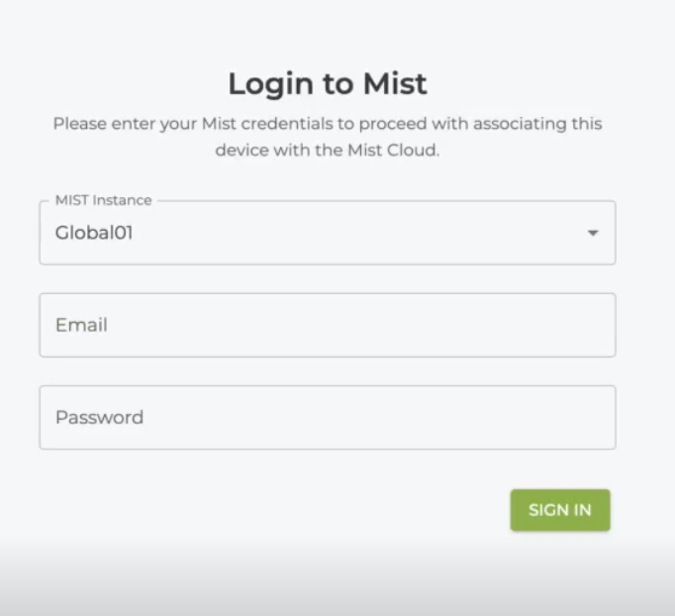This screenshot has width=675, height=616.
Task: Place cursor in the Email text box
Action: click(x=327, y=325)
